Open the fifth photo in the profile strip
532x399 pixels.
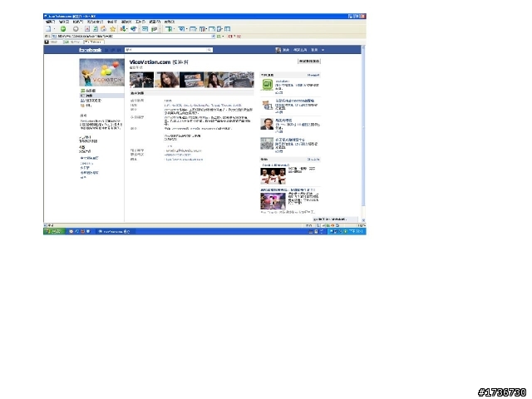point(242,80)
